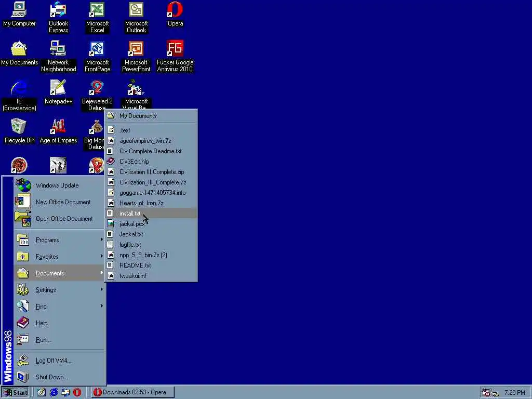Click the system tray icon beside the clock
The width and height of the screenshot is (532, 399).
click(496, 393)
